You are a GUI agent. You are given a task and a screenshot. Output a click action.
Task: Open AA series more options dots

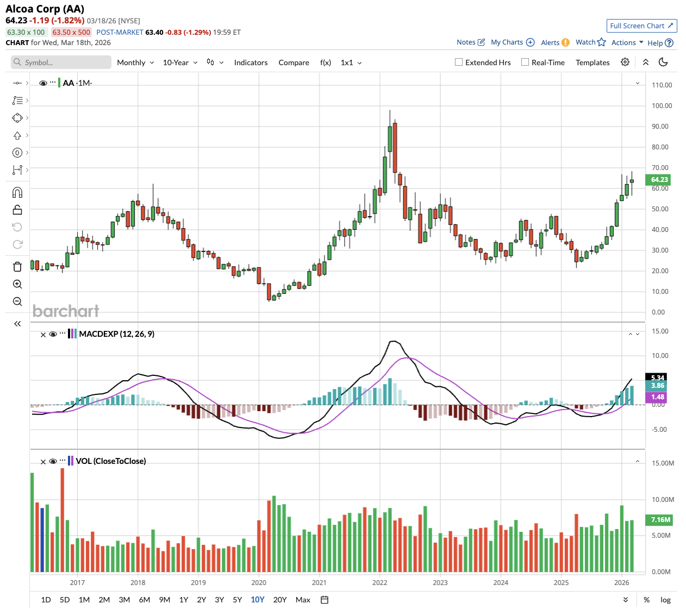coord(53,83)
